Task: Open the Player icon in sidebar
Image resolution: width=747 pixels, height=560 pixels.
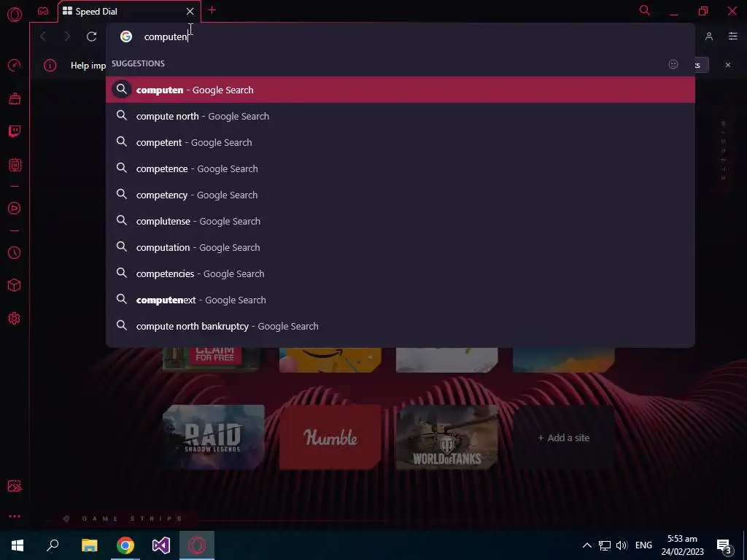Action: 15,208
